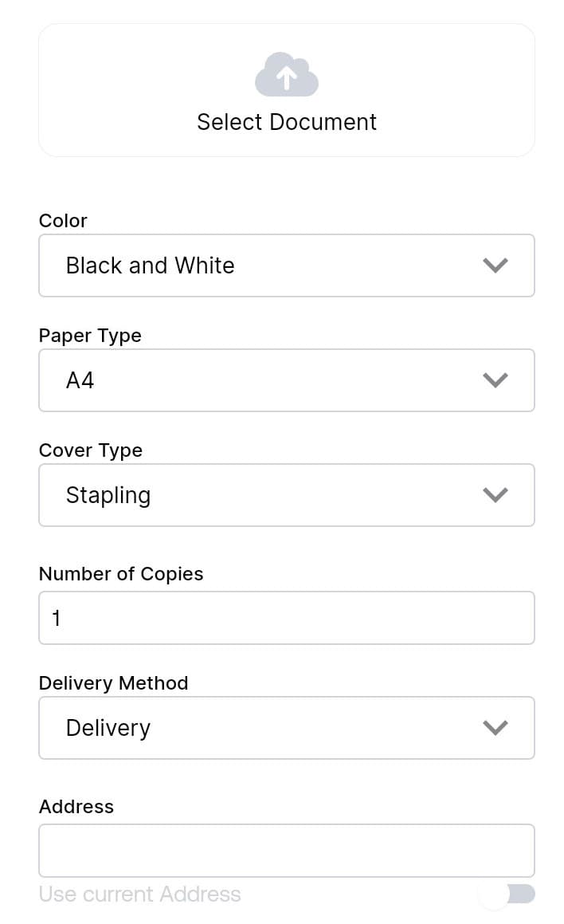Click the Number of Copies label

coord(121,574)
